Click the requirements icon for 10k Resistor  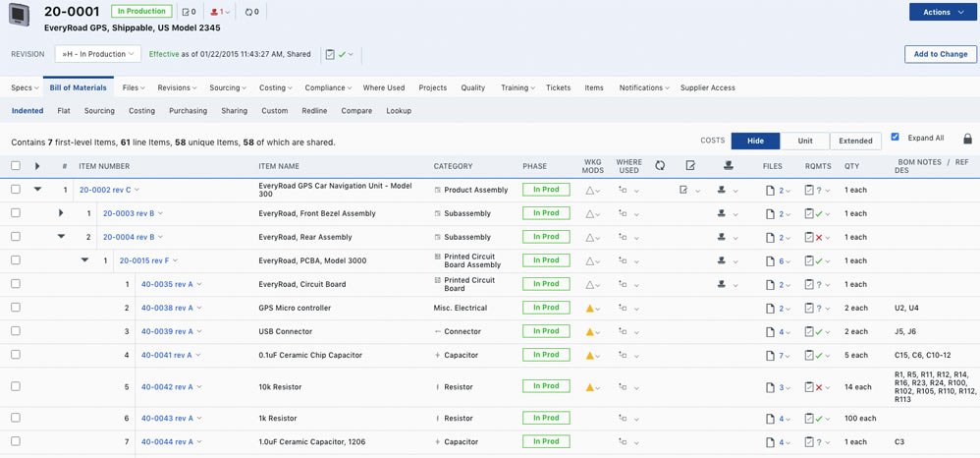[809, 387]
